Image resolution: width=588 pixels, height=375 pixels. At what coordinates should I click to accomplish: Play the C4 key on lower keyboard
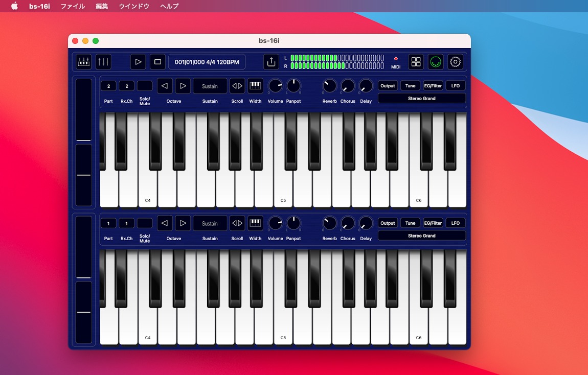[x=148, y=325]
